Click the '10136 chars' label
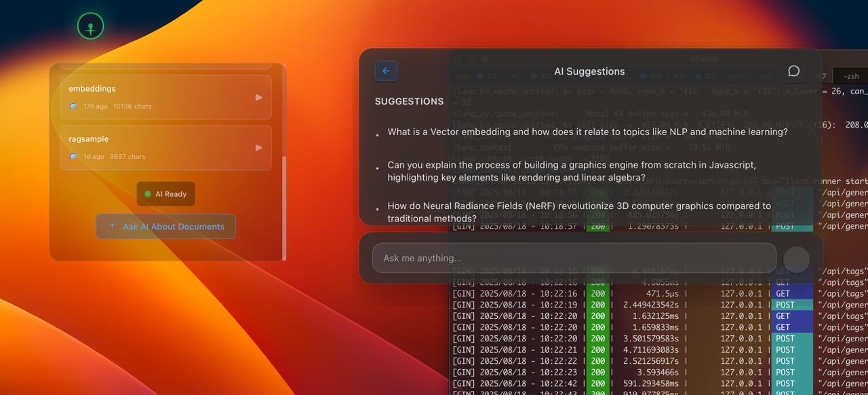This screenshot has width=868, height=395. (x=132, y=106)
